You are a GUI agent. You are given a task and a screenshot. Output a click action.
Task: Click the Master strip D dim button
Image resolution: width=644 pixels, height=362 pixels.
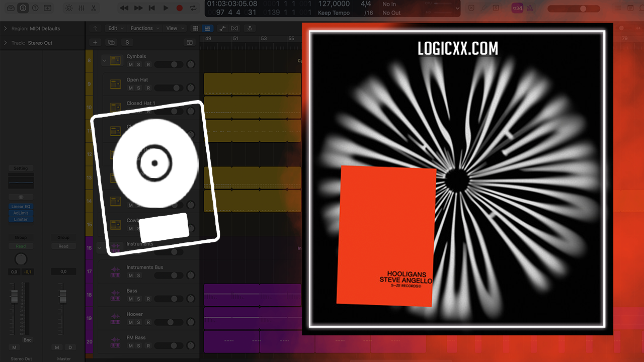point(70,347)
